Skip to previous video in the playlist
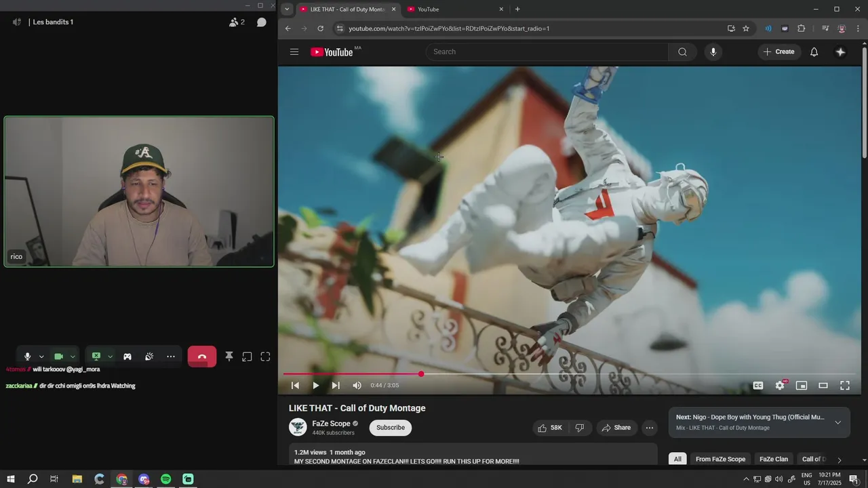This screenshot has width=868, height=488. coord(295,385)
